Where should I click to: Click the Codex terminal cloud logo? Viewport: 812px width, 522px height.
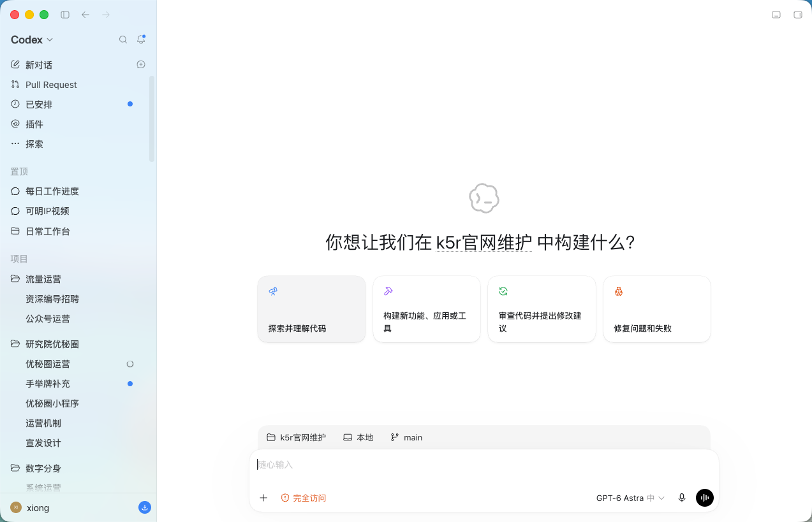pyautogui.click(x=484, y=199)
